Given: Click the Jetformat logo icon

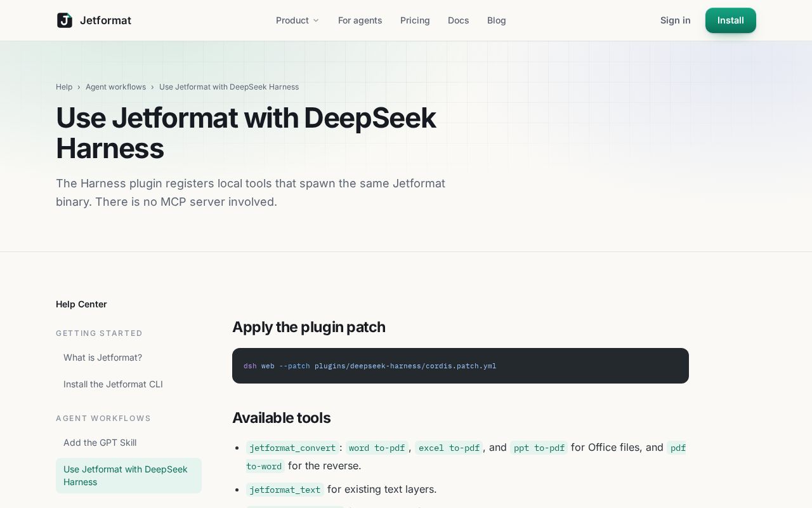Looking at the screenshot, I should click(x=64, y=20).
